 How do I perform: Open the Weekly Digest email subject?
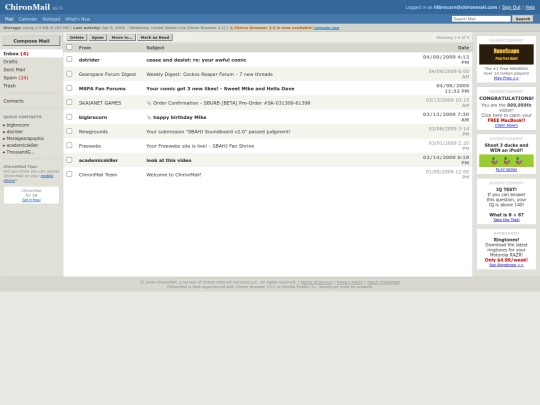click(x=209, y=74)
